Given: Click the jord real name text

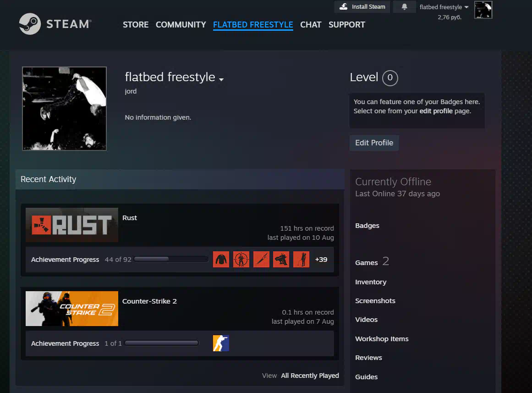Looking at the screenshot, I should coord(131,91).
